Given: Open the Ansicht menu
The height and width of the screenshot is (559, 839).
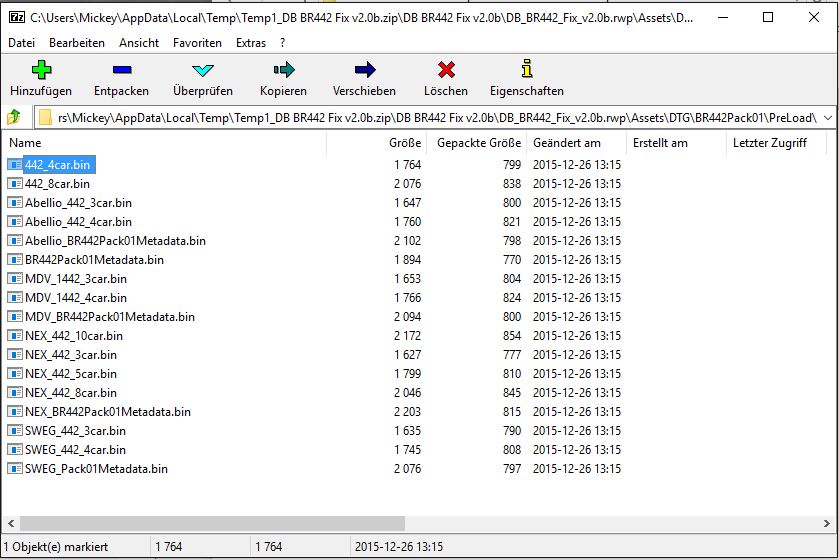Looking at the screenshot, I should coord(139,43).
